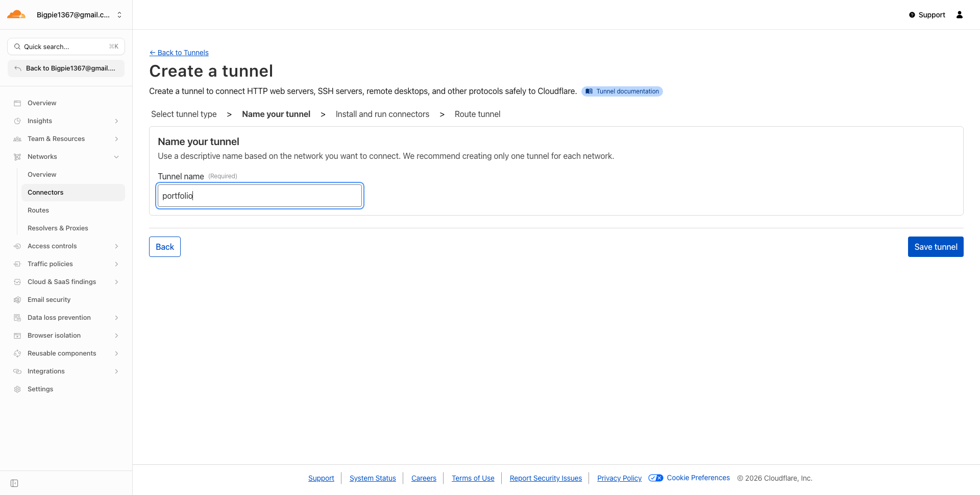Image resolution: width=980 pixels, height=495 pixels.
Task: Open the user profile icon menu
Action: click(959, 15)
